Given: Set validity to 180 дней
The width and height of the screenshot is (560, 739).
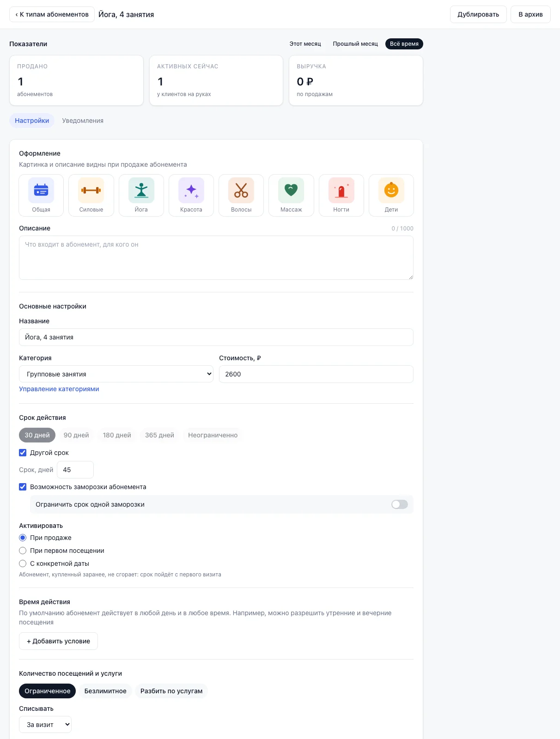Looking at the screenshot, I should [x=117, y=435].
